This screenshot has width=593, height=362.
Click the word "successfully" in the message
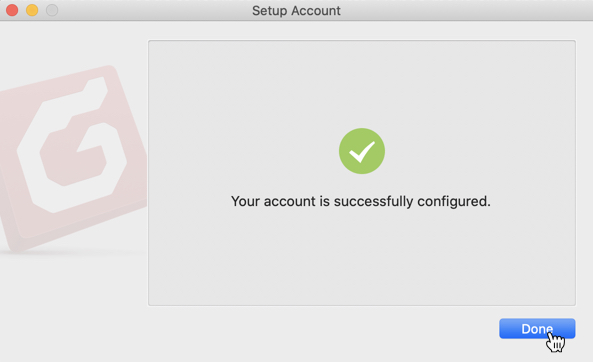tap(373, 202)
